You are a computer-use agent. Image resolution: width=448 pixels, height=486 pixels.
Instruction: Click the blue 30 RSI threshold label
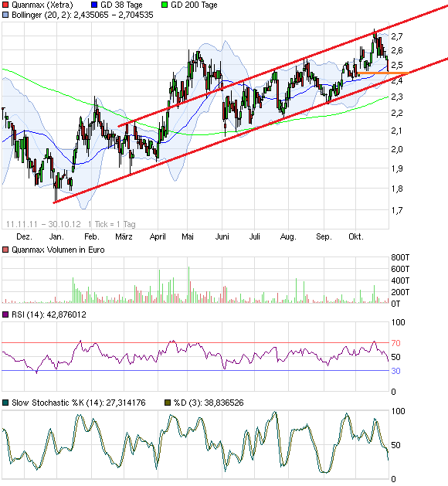tap(395, 371)
